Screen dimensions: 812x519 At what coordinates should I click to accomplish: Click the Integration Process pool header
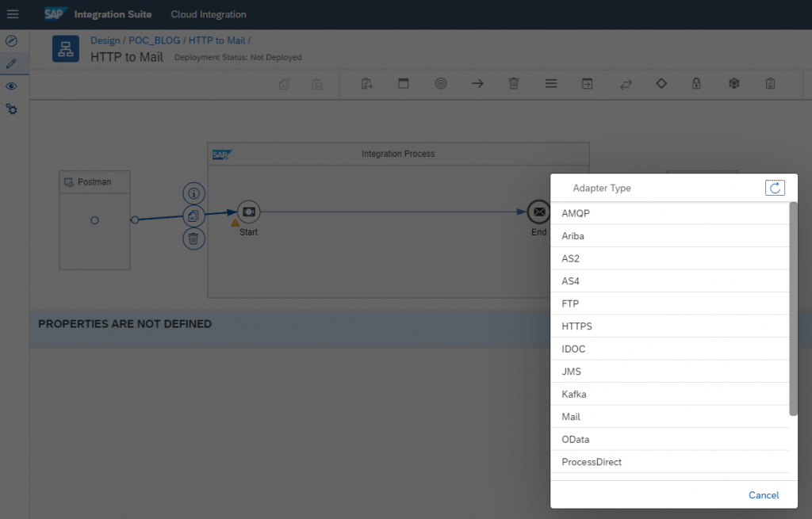398,154
